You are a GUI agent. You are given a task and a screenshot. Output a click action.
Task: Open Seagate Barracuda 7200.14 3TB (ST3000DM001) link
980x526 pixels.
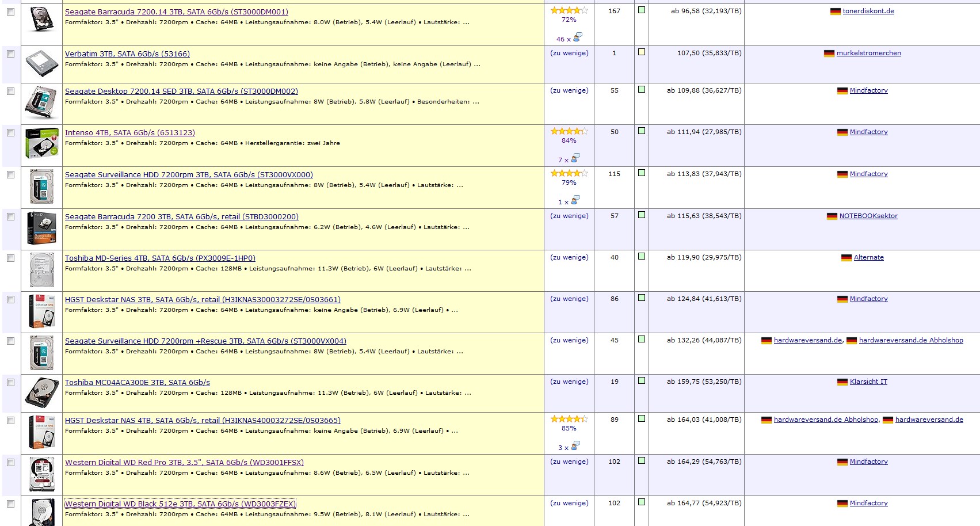(x=177, y=12)
